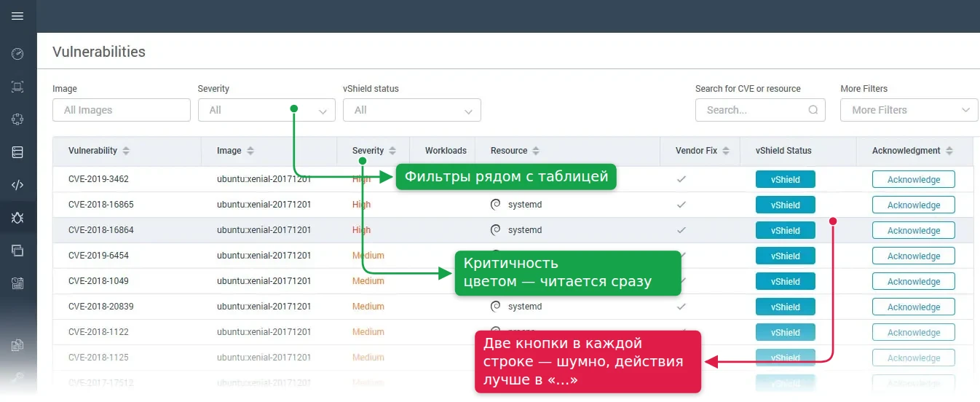Click the vShield button for CVE-2018-16864
Viewport: 980px width, 402px height.
[786, 230]
